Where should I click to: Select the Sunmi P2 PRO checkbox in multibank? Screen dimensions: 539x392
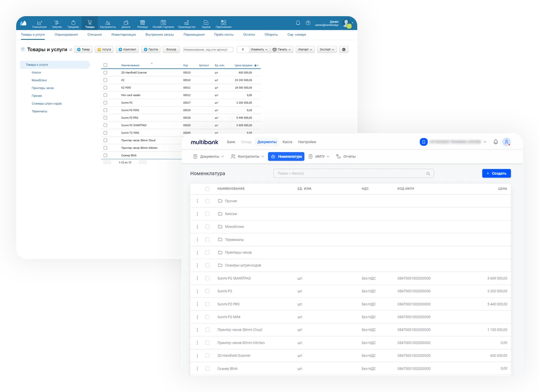tap(208, 304)
